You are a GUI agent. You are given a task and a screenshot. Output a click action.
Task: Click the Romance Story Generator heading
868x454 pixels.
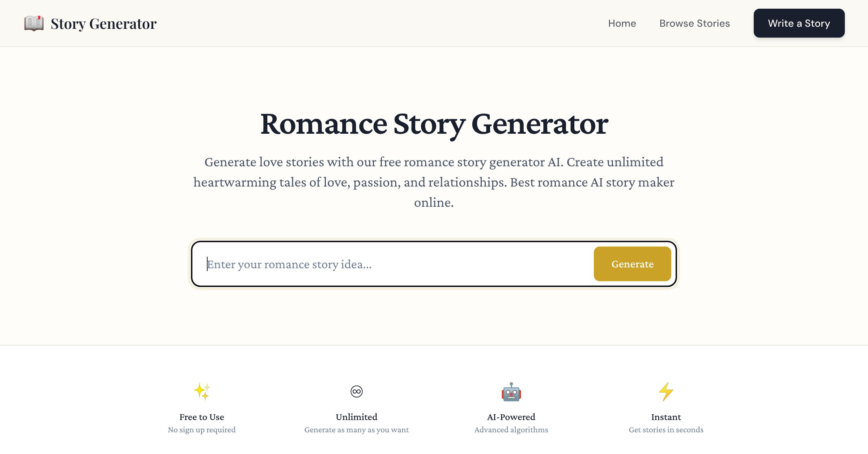[x=434, y=124]
